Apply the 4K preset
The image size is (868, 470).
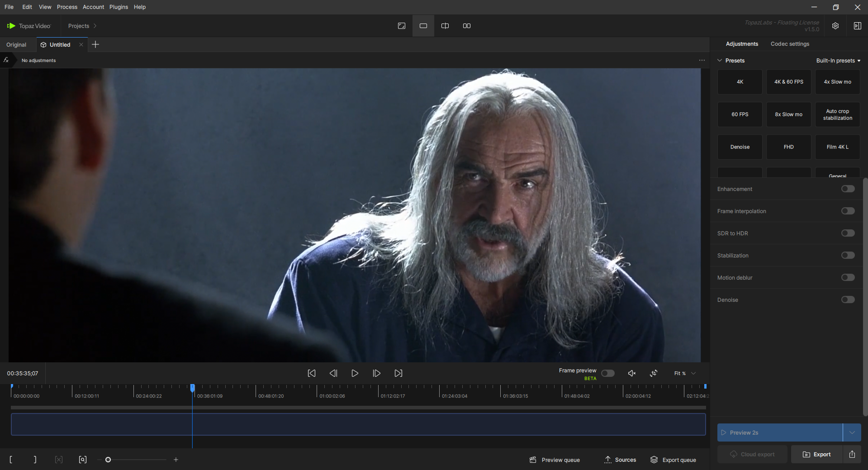[740, 82]
